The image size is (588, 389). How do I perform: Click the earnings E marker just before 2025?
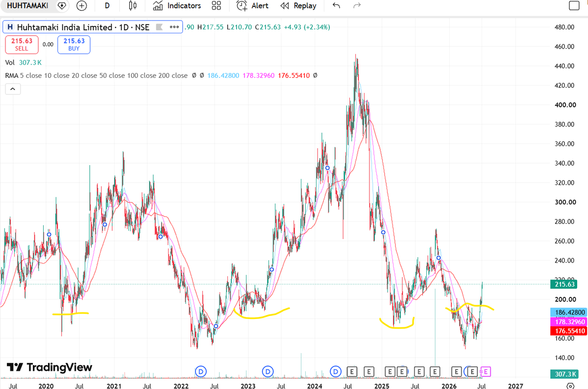(x=369, y=371)
